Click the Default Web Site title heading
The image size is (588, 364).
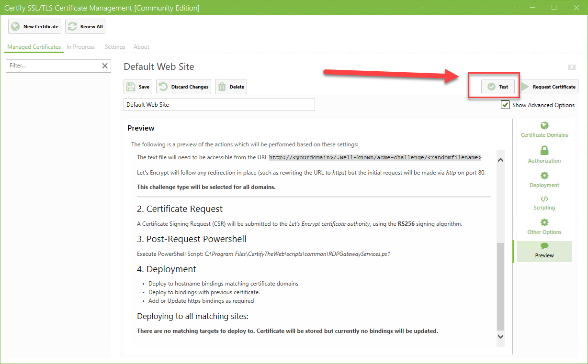tap(159, 66)
